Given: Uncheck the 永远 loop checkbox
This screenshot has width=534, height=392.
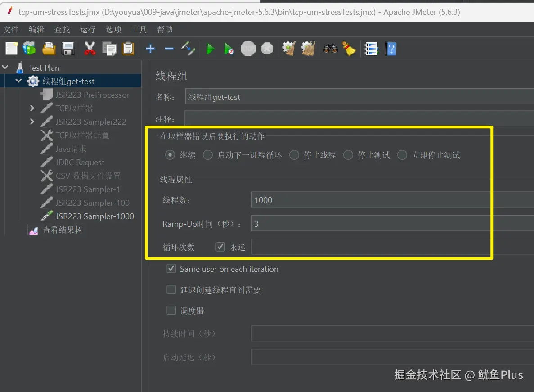Looking at the screenshot, I should click(220, 247).
